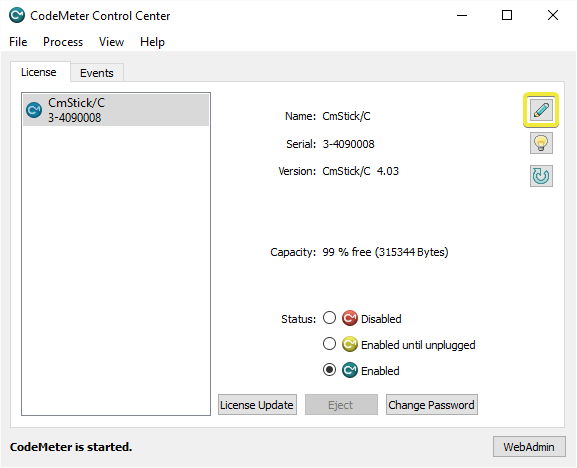Click the refresh time certificate icon
The width and height of the screenshot is (577, 468).
click(541, 176)
